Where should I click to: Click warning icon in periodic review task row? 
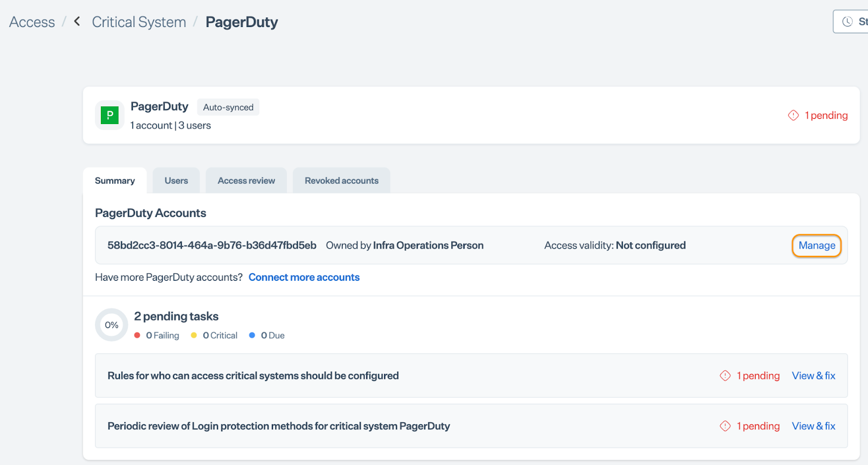pyautogui.click(x=725, y=426)
